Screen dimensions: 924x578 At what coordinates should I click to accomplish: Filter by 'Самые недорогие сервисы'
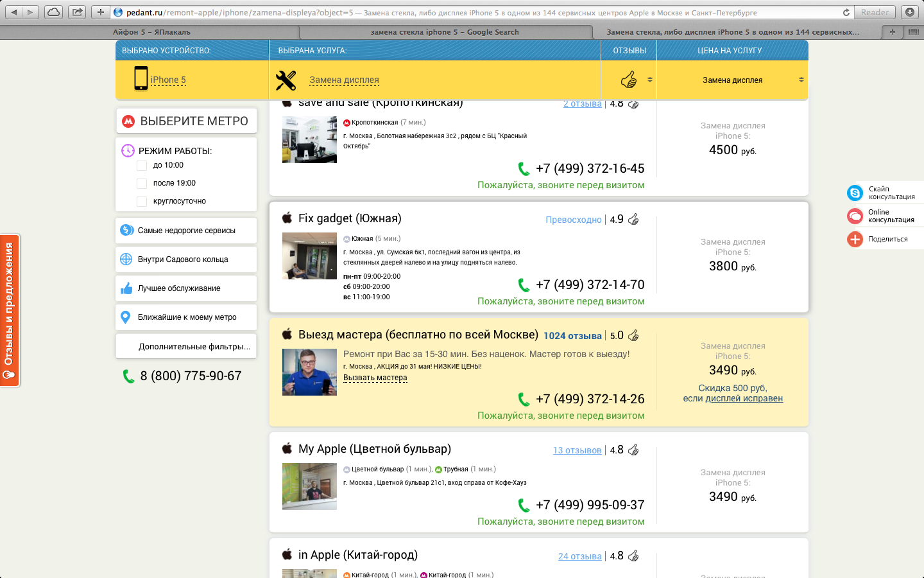click(186, 231)
